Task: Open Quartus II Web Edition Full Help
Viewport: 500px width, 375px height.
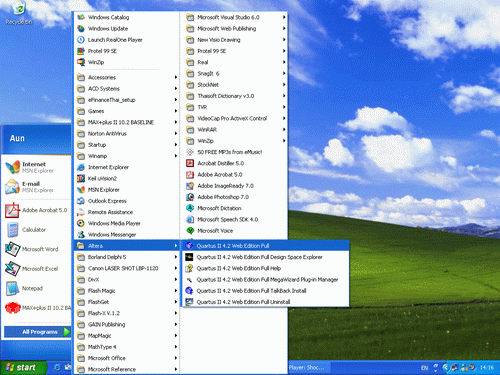Action: coord(265,268)
